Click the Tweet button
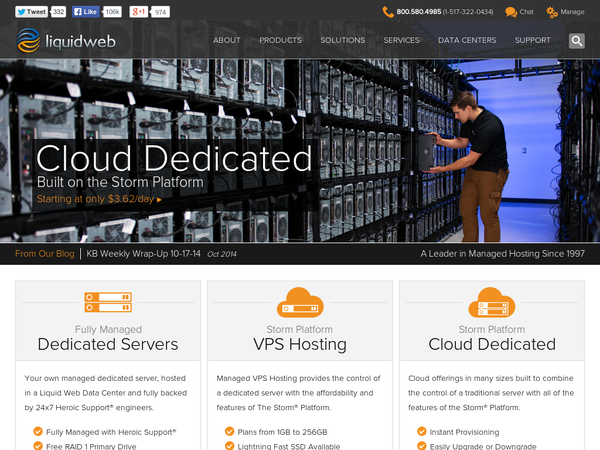This screenshot has width=600, height=450. coord(32,12)
